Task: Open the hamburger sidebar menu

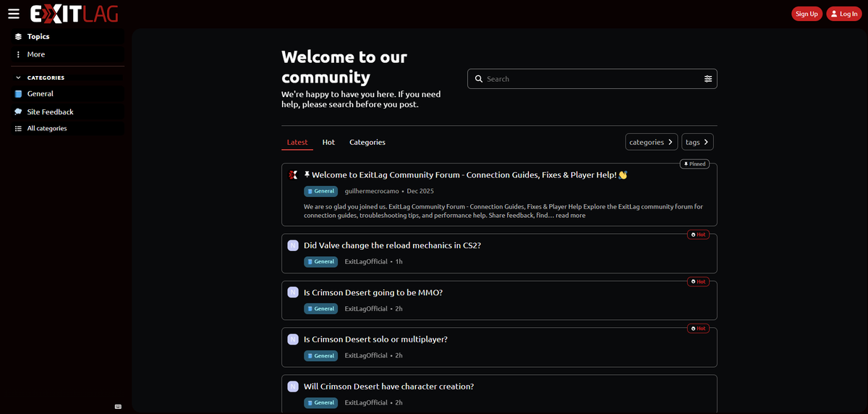Action: (x=14, y=14)
